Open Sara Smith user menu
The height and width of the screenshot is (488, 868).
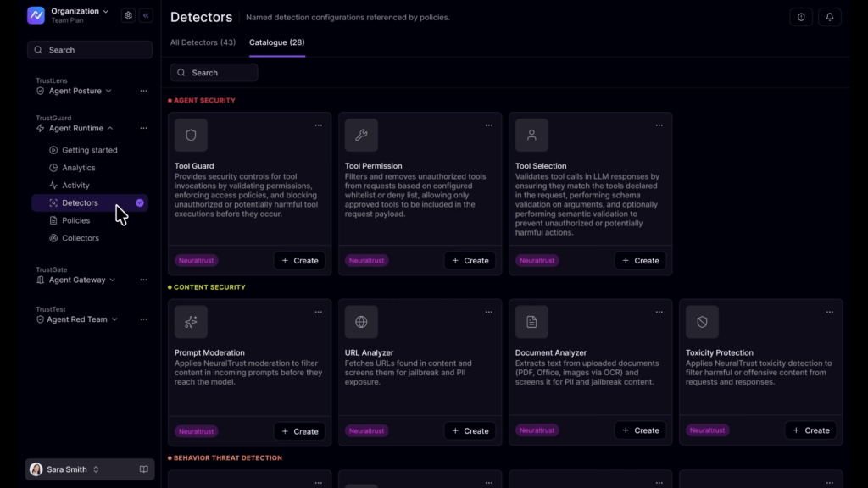(64, 469)
